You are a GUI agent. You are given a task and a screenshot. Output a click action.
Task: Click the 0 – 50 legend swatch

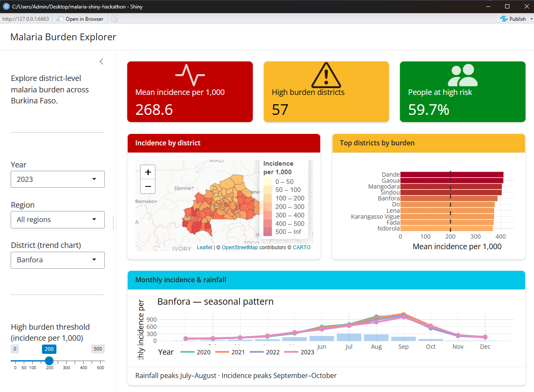(x=268, y=181)
